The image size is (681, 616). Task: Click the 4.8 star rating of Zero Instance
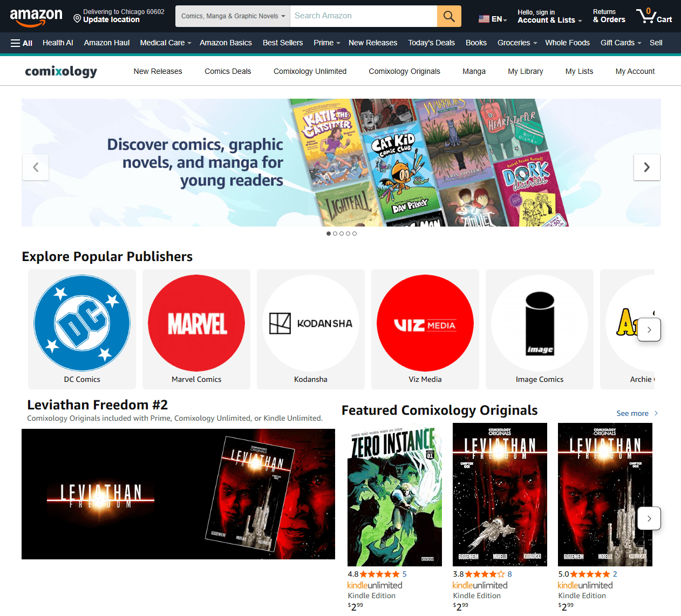380,574
